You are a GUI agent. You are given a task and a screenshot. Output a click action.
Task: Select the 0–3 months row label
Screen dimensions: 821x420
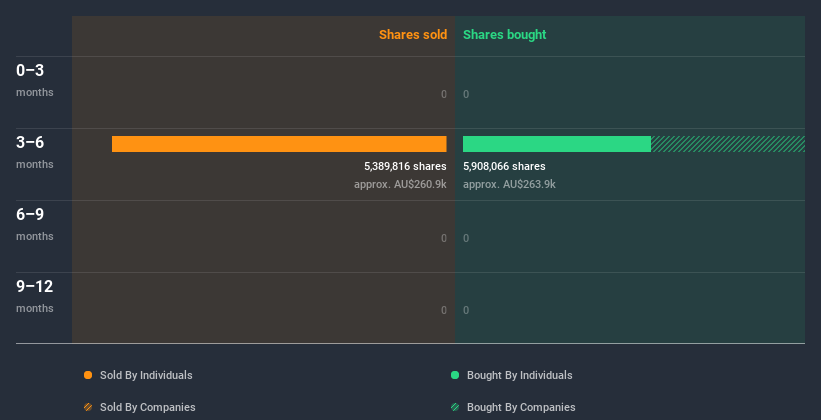tap(35, 80)
